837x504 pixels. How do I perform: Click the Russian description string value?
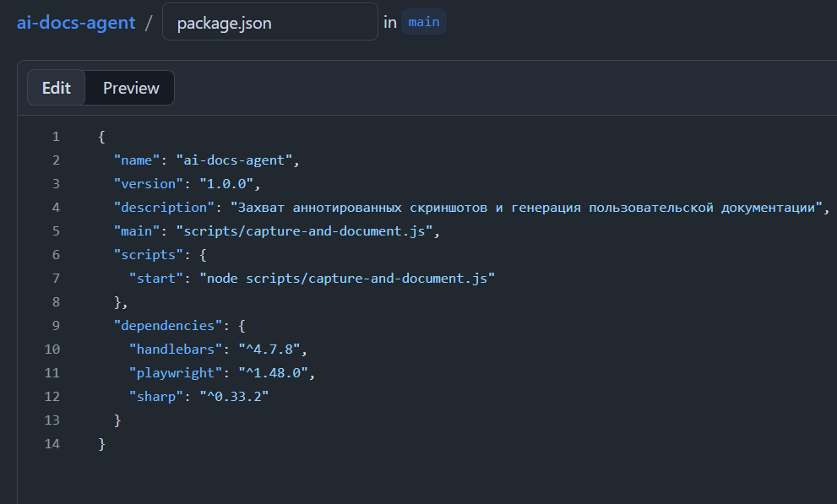coord(526,208)
